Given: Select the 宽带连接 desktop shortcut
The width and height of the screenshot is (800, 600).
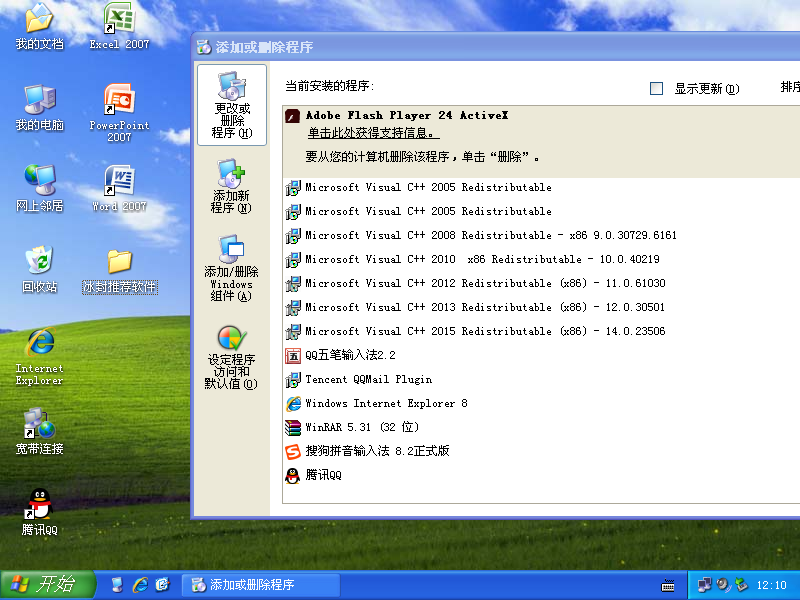Looking at the screenshot, I should [x=39, y=431].
